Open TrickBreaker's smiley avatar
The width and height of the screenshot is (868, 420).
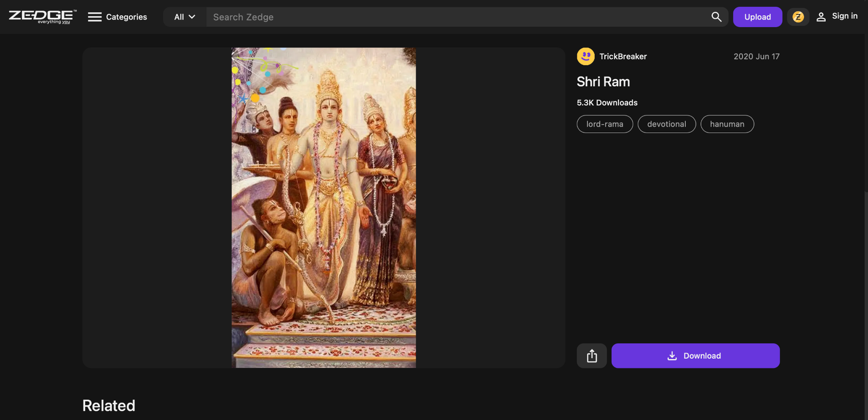pyautogui.click(x=585, y=56)
